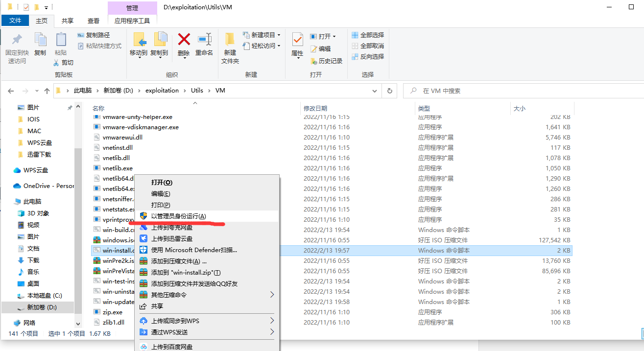Viewport: 644px width, 351px height.
Task: Open address bar history dropdown
Action: (x=375, y=91)
